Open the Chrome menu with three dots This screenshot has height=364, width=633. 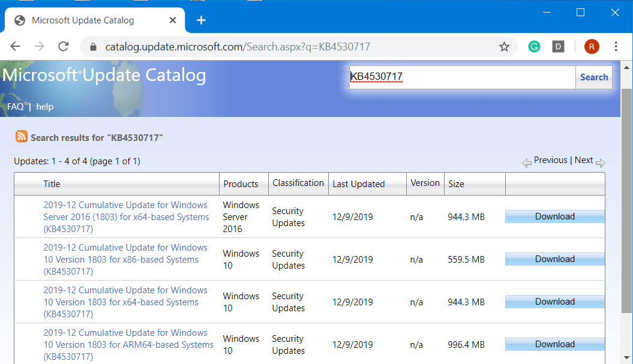pyautogui.click(x=616, y=46)
